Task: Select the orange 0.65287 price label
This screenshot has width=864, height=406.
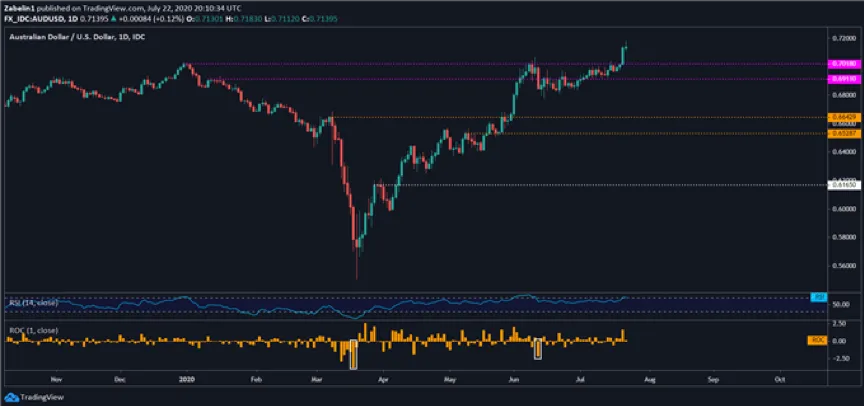Action: click(x=843, y=133)
